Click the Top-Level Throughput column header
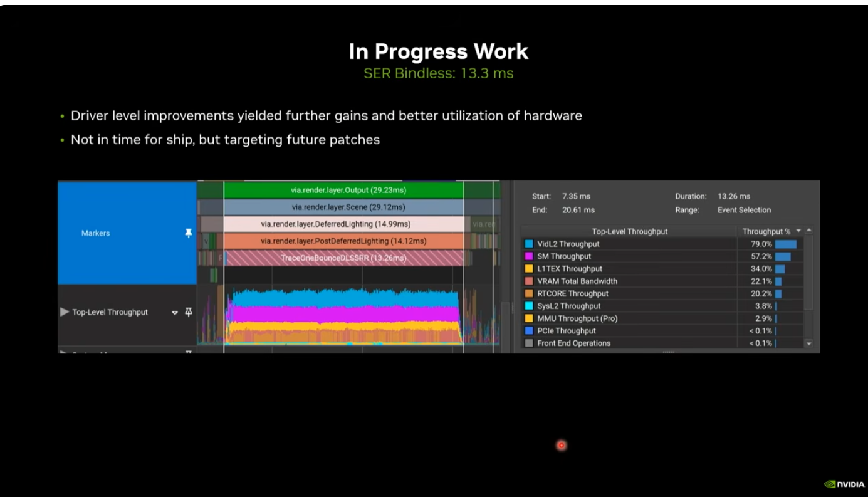This screenshot has width=868, height=497. coord(629,232)
